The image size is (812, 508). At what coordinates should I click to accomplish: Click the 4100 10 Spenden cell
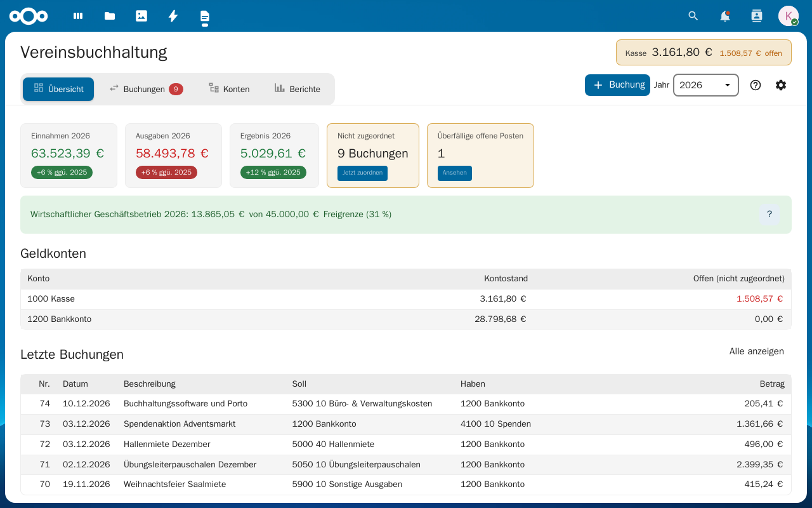[x=495, y=424]
